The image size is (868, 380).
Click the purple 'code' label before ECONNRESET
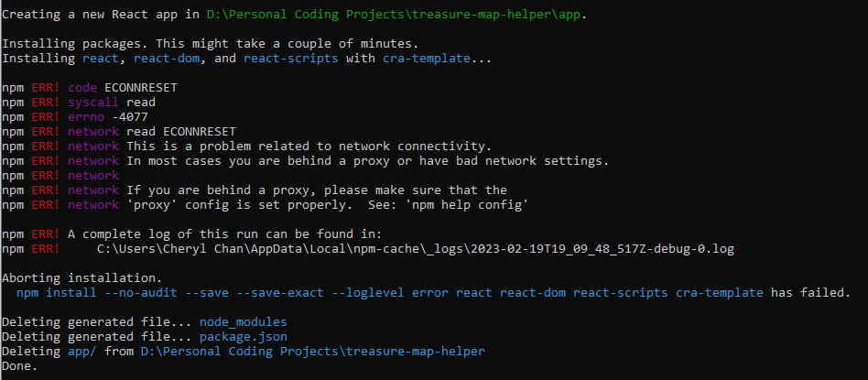82,87
